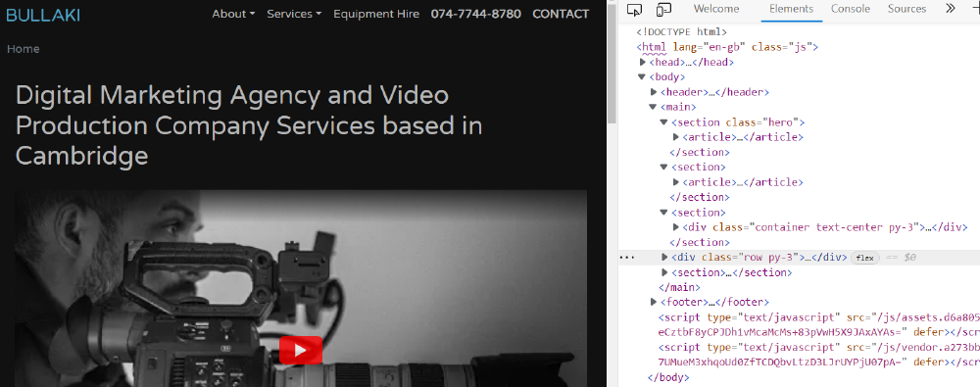Select the html lang en-gb line
980x387 pixels.
727,47
